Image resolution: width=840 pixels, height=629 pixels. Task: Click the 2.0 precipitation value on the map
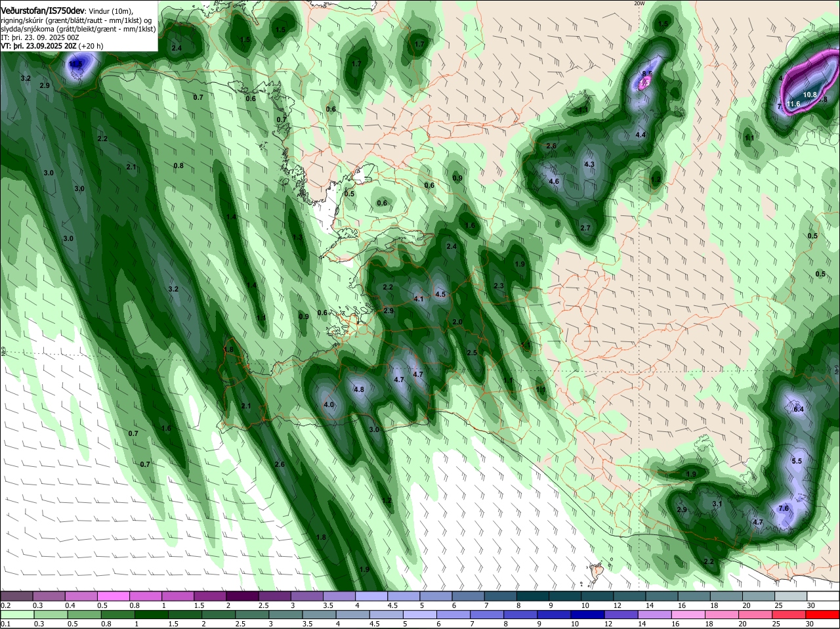tap(457, 322)
